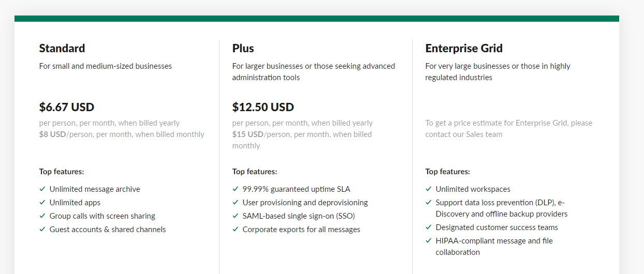644x274 pixels.
Task: Click the $12.50 USD price
Action: pos(263,108)
